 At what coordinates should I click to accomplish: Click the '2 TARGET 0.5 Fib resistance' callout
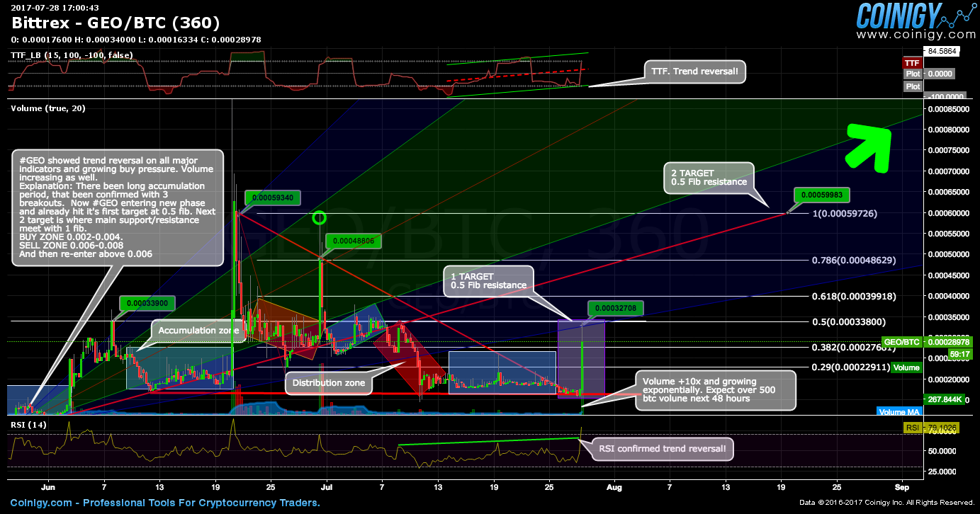[x=709, y=177]
